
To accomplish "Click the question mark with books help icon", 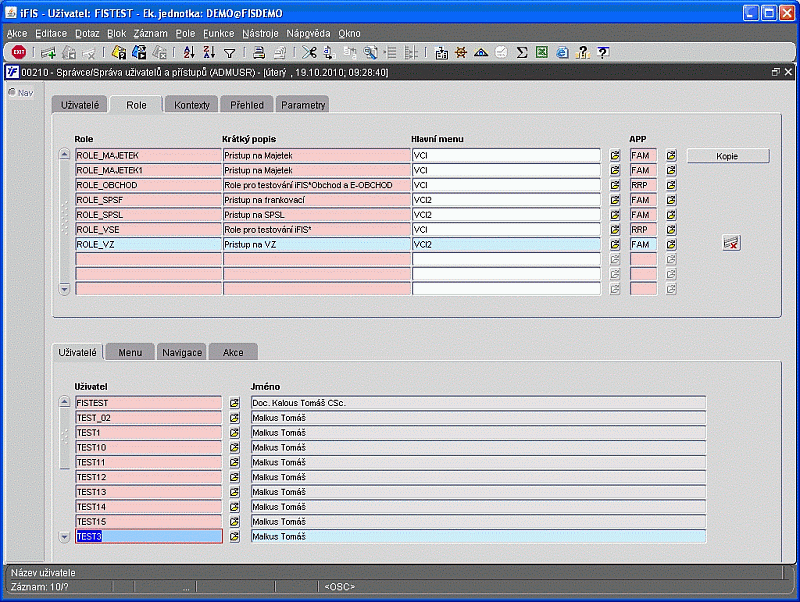I will [583, 52].
